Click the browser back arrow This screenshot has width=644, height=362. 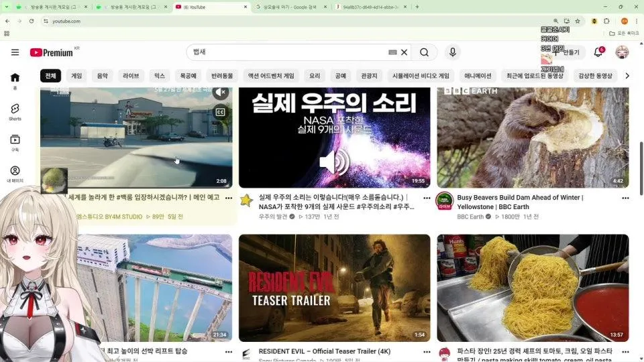click(7, 21)
